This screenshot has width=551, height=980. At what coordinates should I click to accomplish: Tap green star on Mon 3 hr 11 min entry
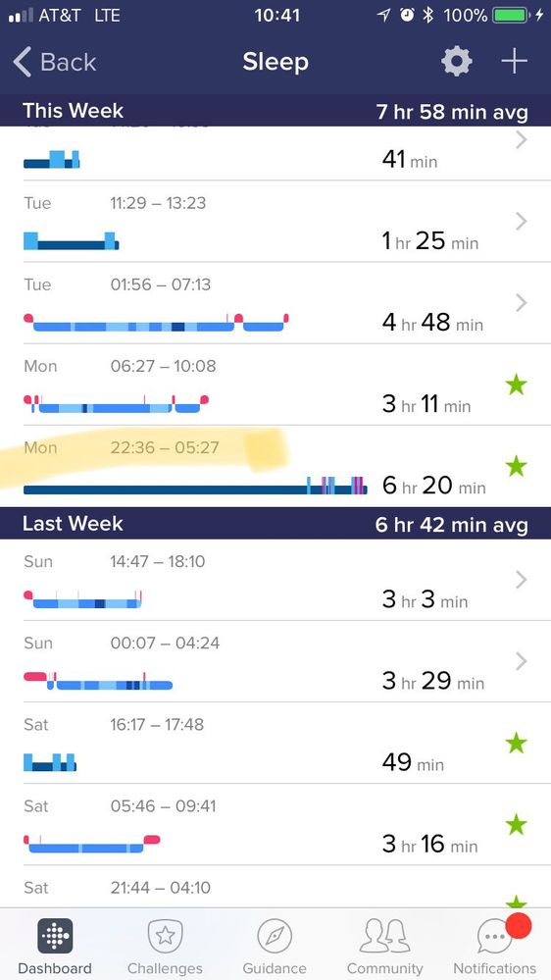(516, 385)
